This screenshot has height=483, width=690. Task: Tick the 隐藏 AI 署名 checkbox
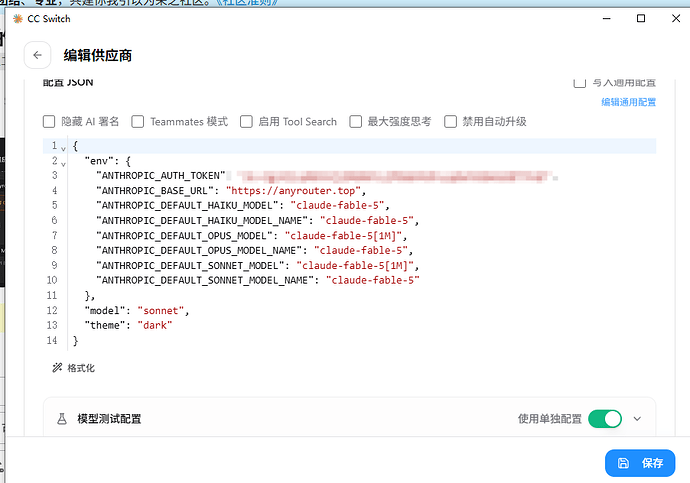coord(49,121)
